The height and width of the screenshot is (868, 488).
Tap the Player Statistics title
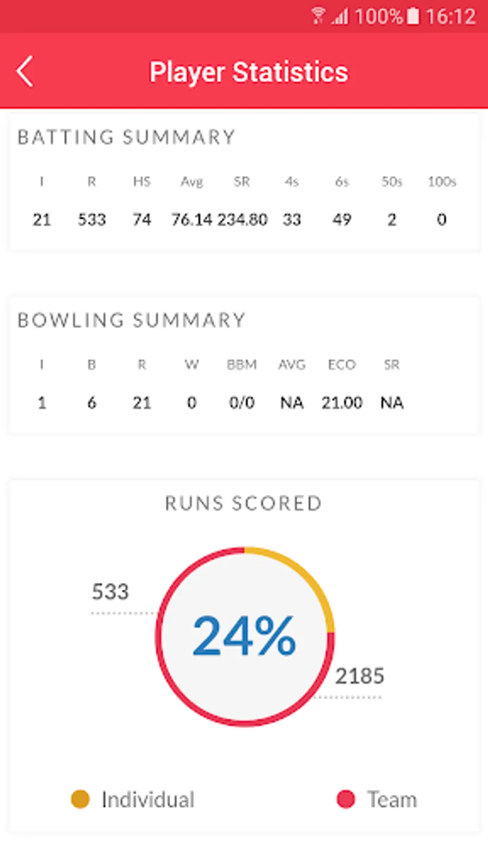[249, 72]
